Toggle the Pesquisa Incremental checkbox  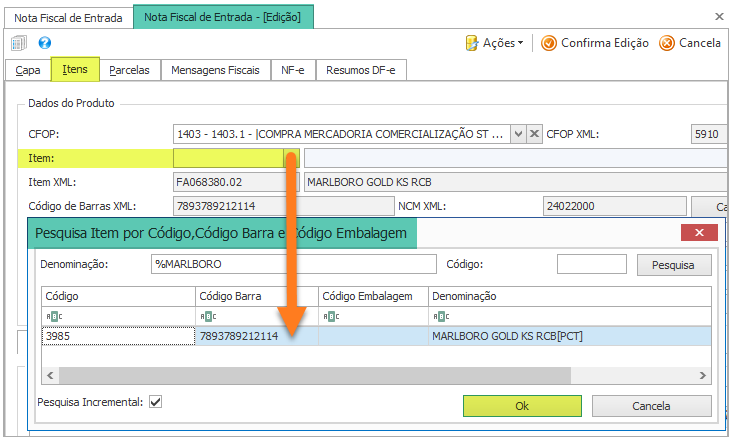tap(155, 402)
